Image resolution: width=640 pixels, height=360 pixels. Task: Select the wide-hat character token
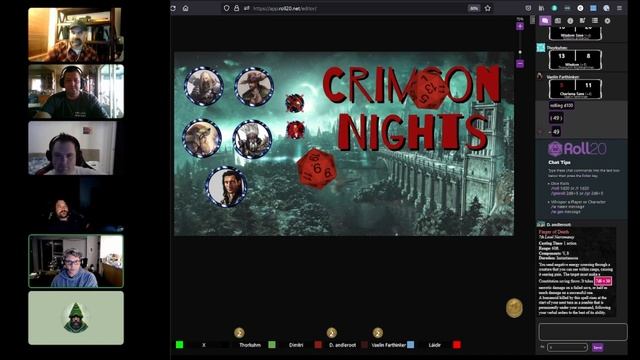[254, 87]
